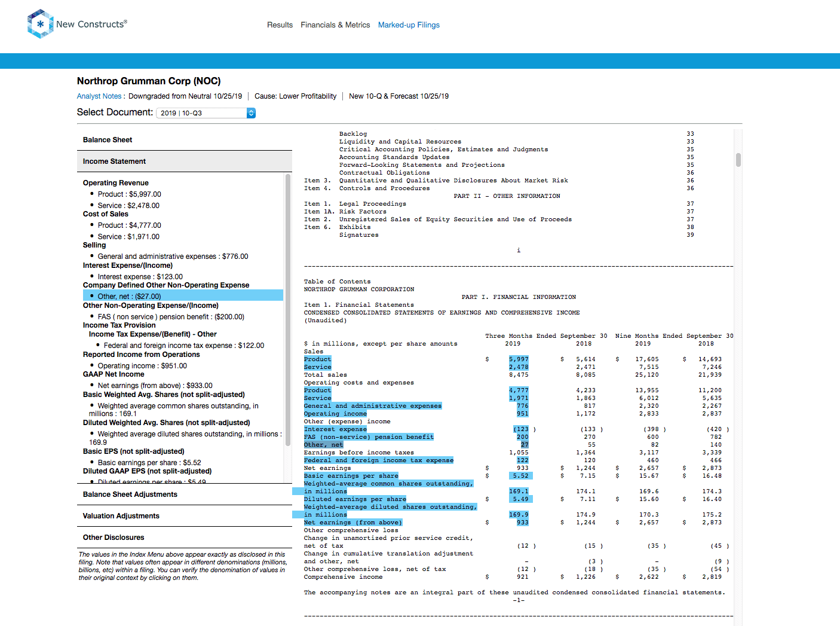Click highlighted Product sales value 5,997
840x626 pixels.
(519, 359)
